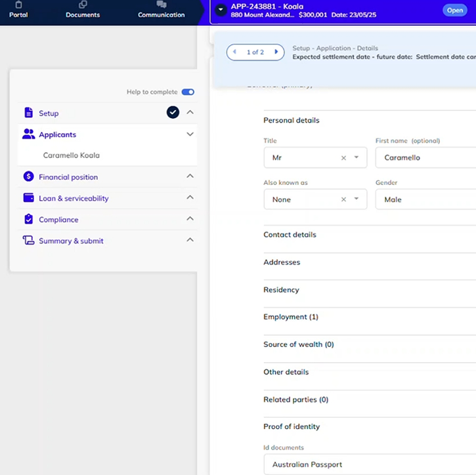Click the Loan & serviceability wallet icon
The width and height of the screenshot is (476, 475).
(x=28, y=197)
